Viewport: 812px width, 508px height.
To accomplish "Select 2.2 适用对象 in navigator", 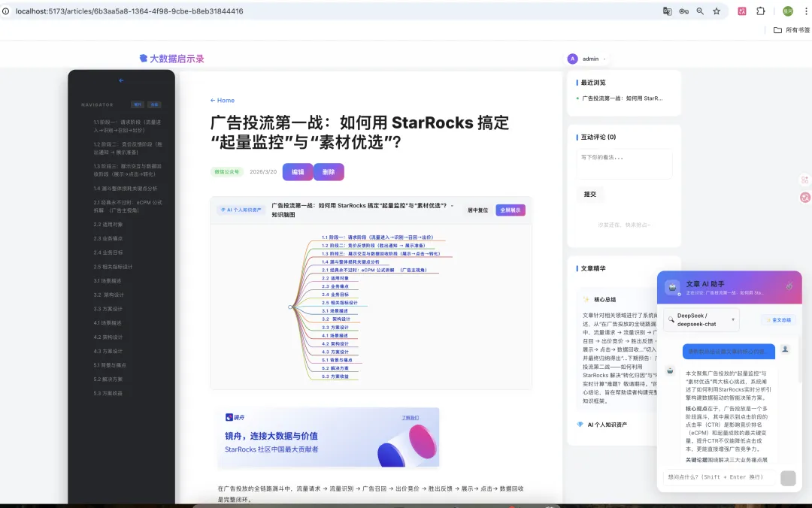I will tap(108, 225).
